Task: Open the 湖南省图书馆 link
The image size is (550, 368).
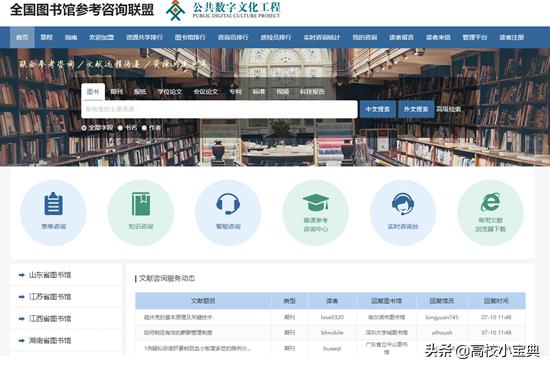Action: (50, 340)
